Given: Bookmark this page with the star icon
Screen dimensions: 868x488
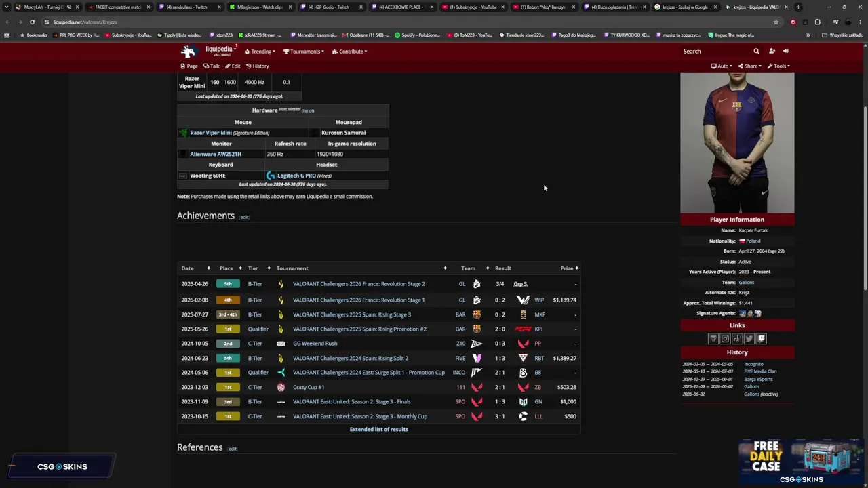Looking at the screenshot, I should (x=776, y=22).
